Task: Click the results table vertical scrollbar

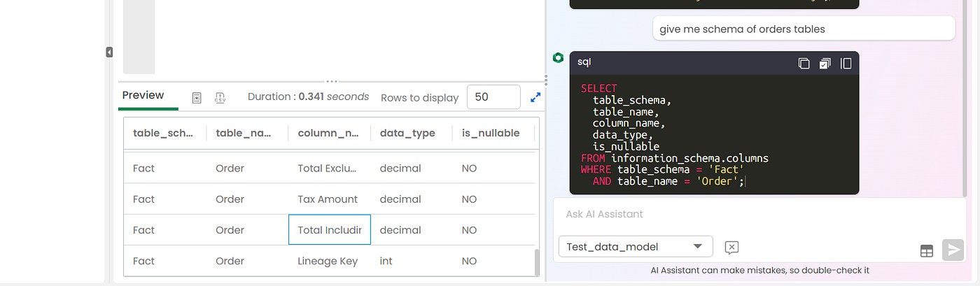Action: tap(537, 262)
